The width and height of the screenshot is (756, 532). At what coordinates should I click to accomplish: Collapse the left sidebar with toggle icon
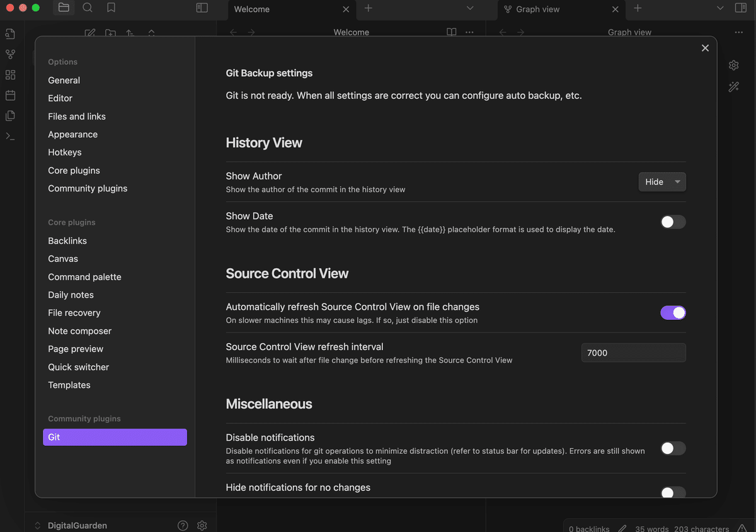pos(202,8)
